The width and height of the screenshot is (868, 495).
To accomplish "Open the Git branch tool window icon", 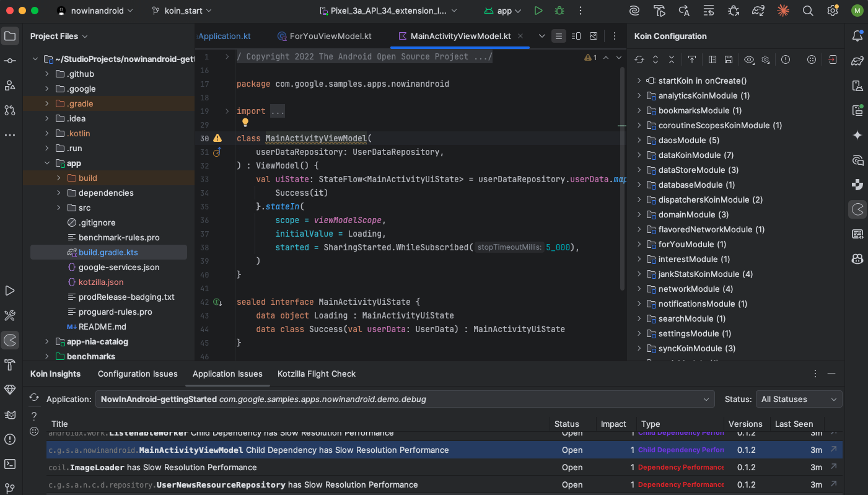I will 10,488.
